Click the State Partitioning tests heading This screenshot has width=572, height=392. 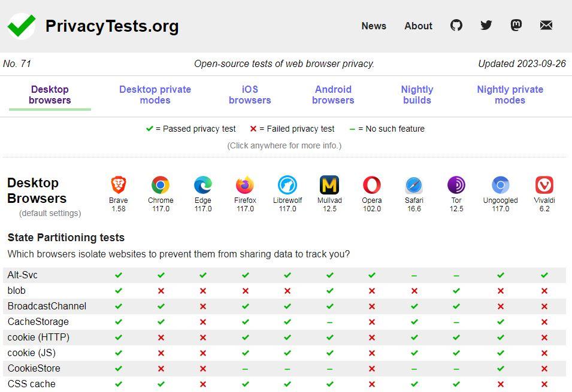pyautogui.click(x=66, y=238)
